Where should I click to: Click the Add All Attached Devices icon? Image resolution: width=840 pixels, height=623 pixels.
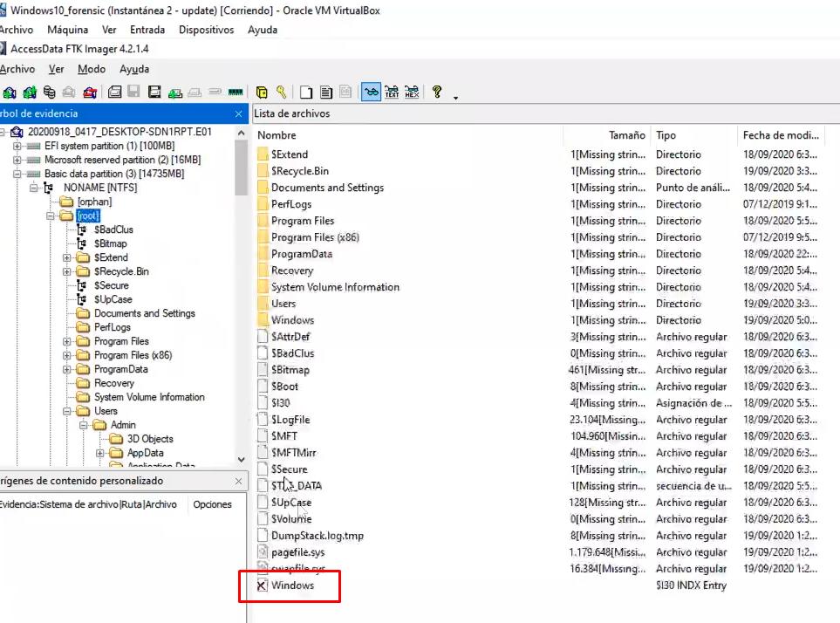[x=30, y=92]
